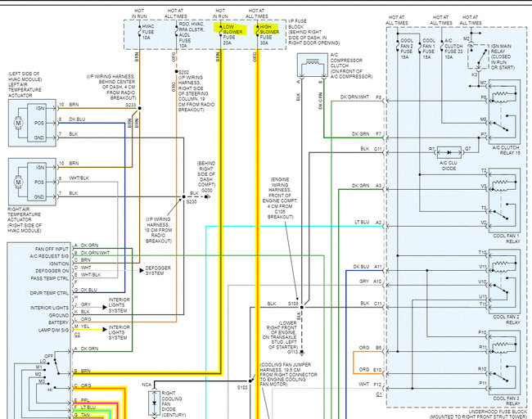
Task: Select the RDO, HVAC, RFA CLSTR fuse label
Action: (192, 35)
